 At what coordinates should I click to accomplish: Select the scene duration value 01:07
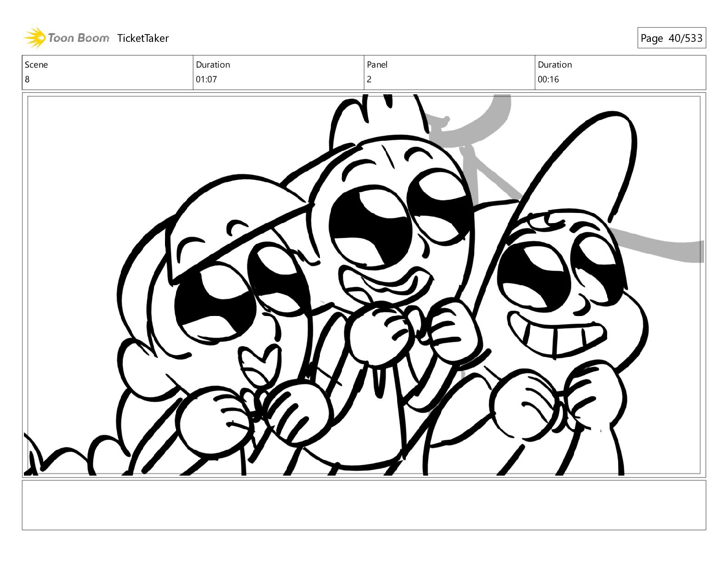(x=206, y=79)
